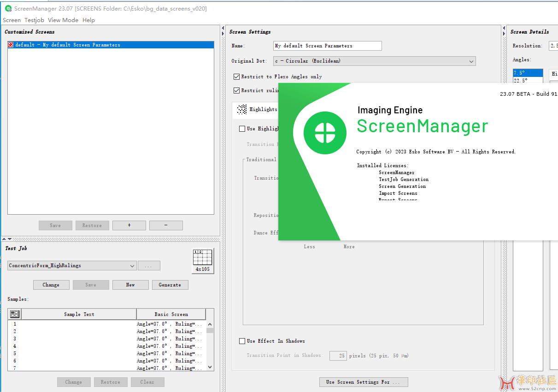This screenshot has width=558, height=392.
Task: Click the green ScreenManager logo on splash screen
Action: click(x=325, y=133)
